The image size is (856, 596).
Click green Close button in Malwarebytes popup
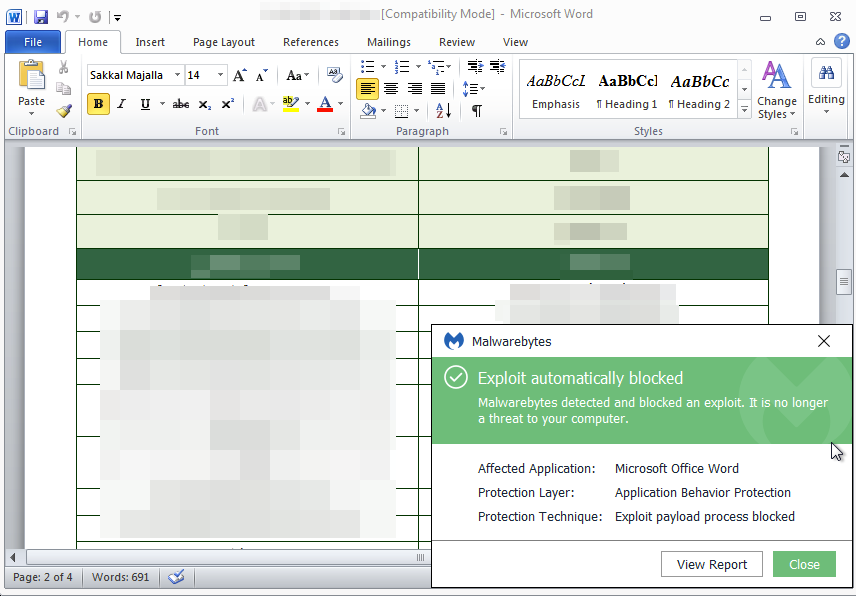[804, 564]
